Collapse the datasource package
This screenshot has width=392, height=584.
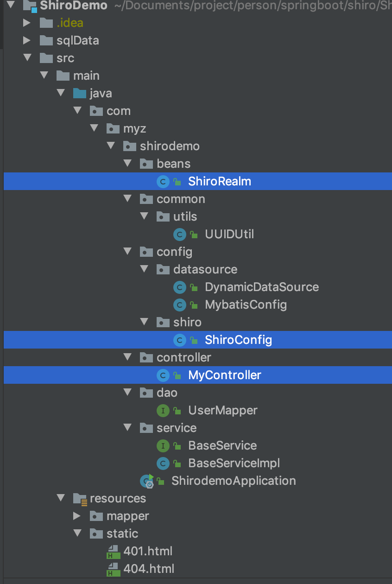[x=144, y=270]
